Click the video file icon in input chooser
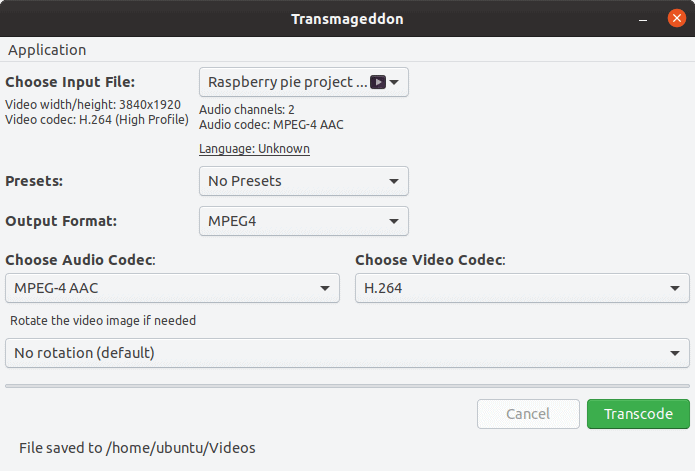The width and height of the screenshot is (695, 471). (x=378, y=82)
